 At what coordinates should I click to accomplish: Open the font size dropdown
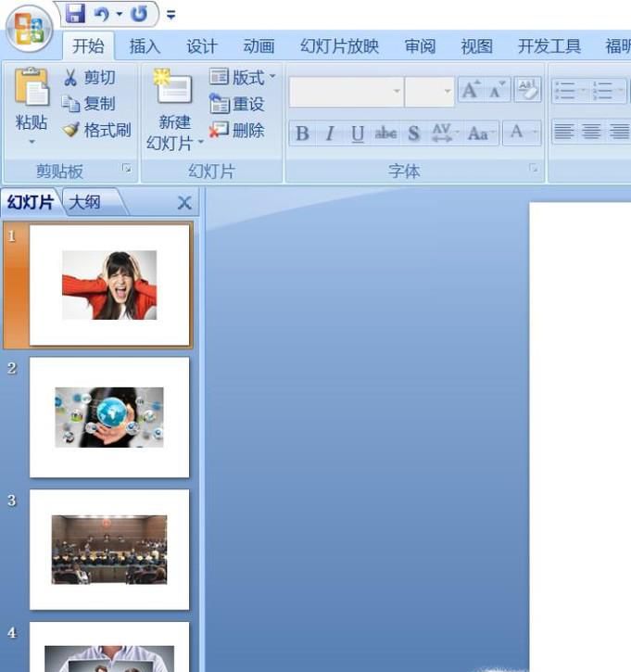click(x=447, y=91)
